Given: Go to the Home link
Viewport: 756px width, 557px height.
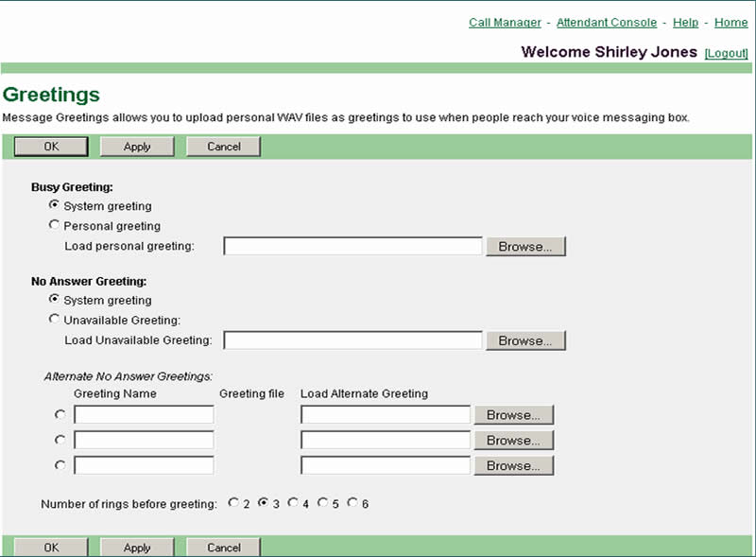Looking at the screenshot, I should click(x=730, y=23).
